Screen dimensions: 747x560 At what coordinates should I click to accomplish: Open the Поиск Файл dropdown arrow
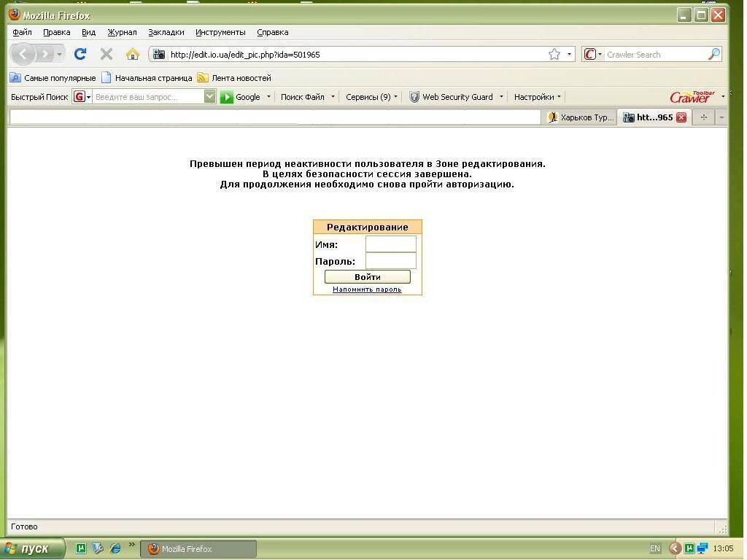[333, 97]
